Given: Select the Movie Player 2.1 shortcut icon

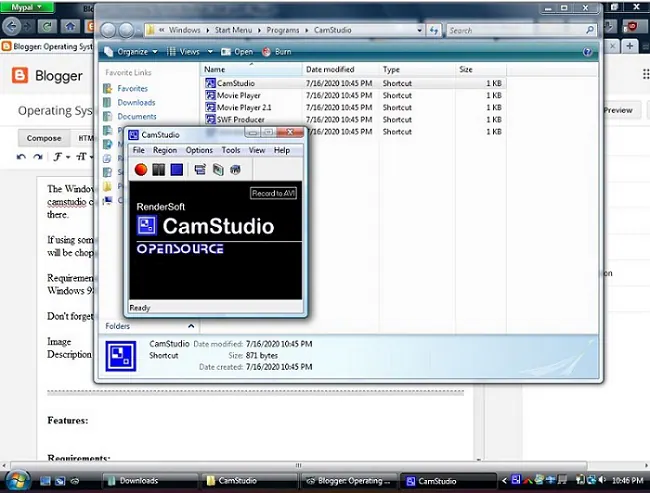Looking at the screenshot, I should [210, 107].
